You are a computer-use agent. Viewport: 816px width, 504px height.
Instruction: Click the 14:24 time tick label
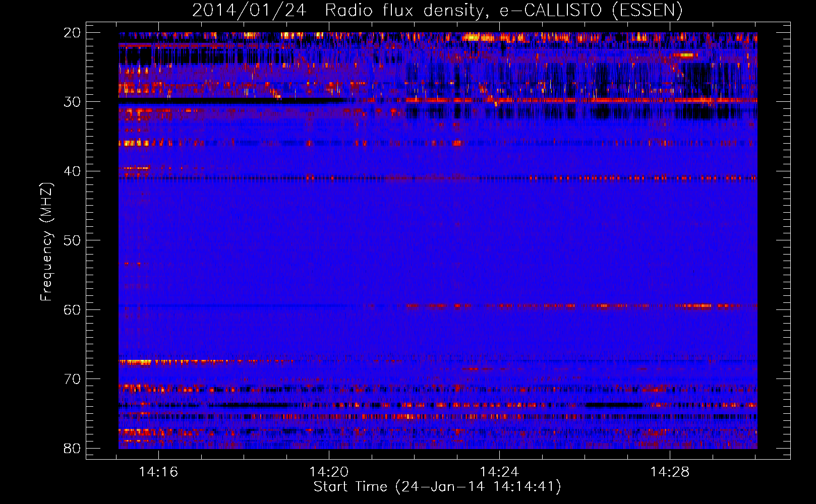coord(499,472)
